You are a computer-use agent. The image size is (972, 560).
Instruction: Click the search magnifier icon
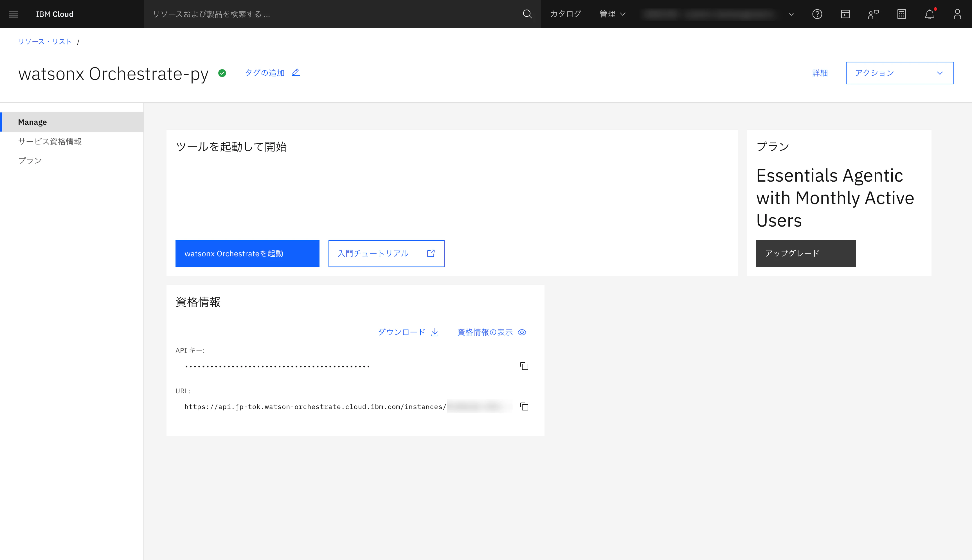tap(527, 14)
